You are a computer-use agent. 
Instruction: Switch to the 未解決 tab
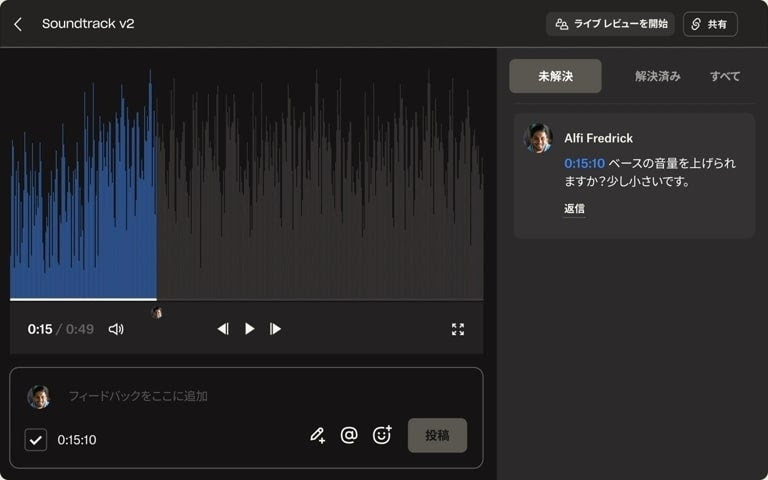click(x=555, y=76)
